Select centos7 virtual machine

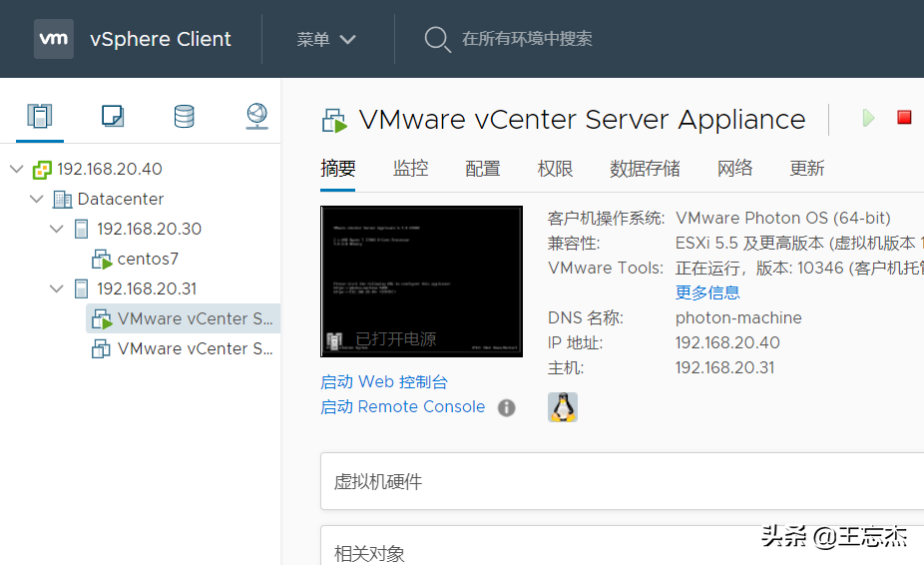pyautogui.click(x=148, y=259)
